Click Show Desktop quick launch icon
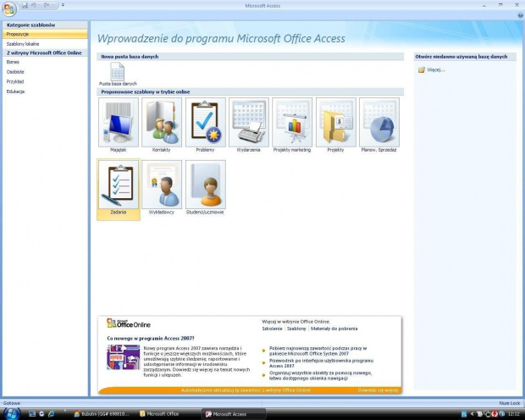The height and width of the screenshot is (420, 525). 32,414
